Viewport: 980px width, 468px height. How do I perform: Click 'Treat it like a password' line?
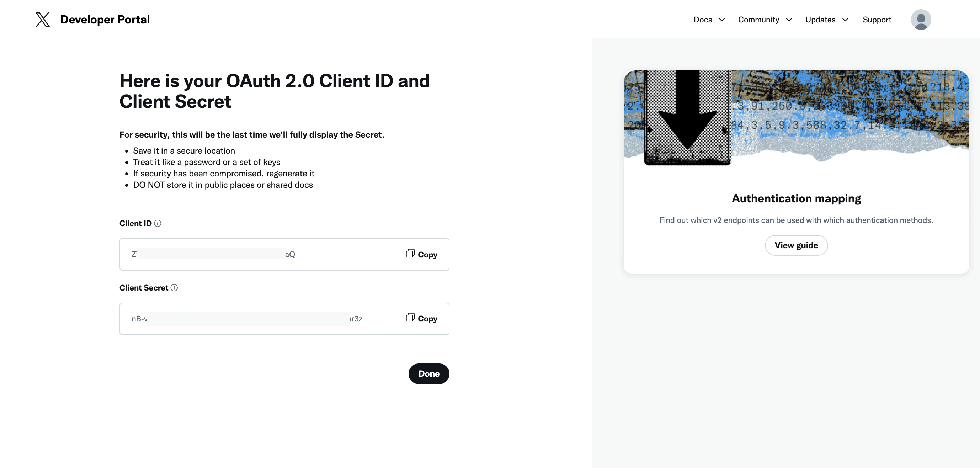(x=207, y=162)
